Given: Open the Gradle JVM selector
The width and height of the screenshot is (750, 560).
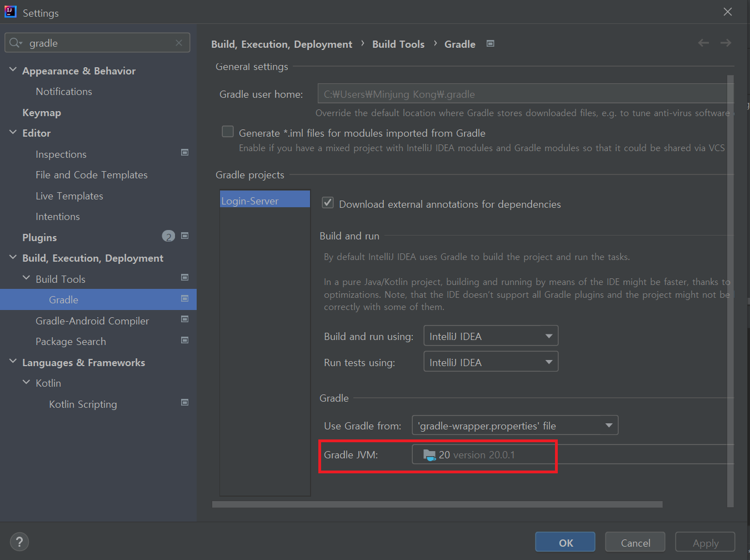Looking at the screenshot, I should pyautogui.click(x=572, y=454).
